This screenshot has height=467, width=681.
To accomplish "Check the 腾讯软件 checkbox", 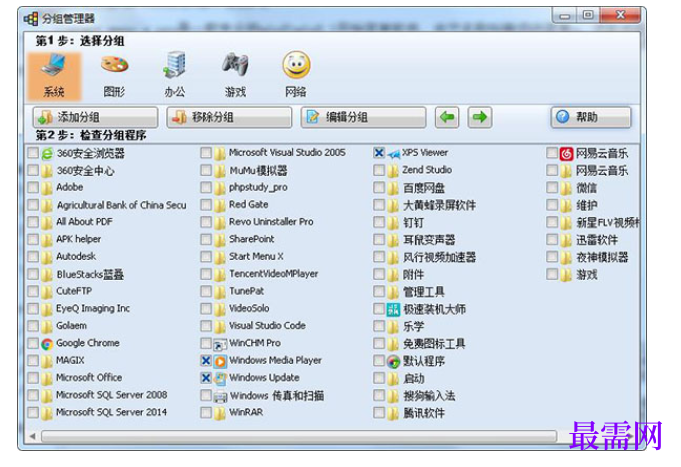I will coord(379,412).
